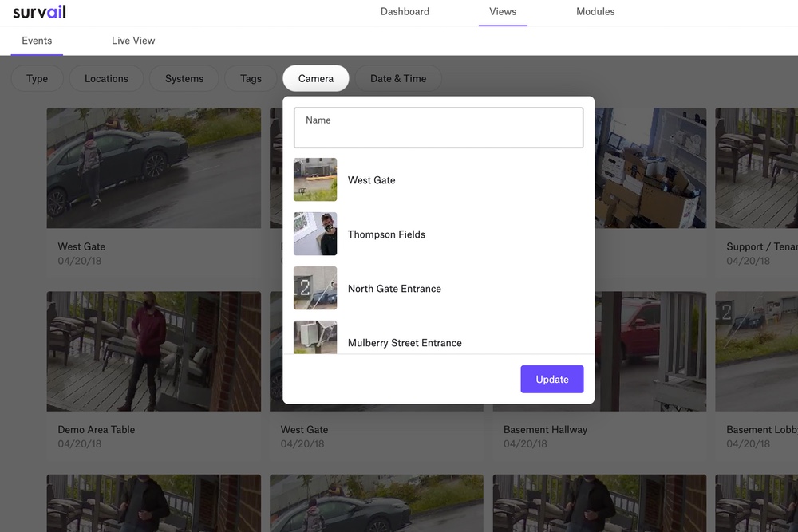This screenshot has width=798, height=532.
Task: Expand the Locations filter
Action: tap(106, 78)
